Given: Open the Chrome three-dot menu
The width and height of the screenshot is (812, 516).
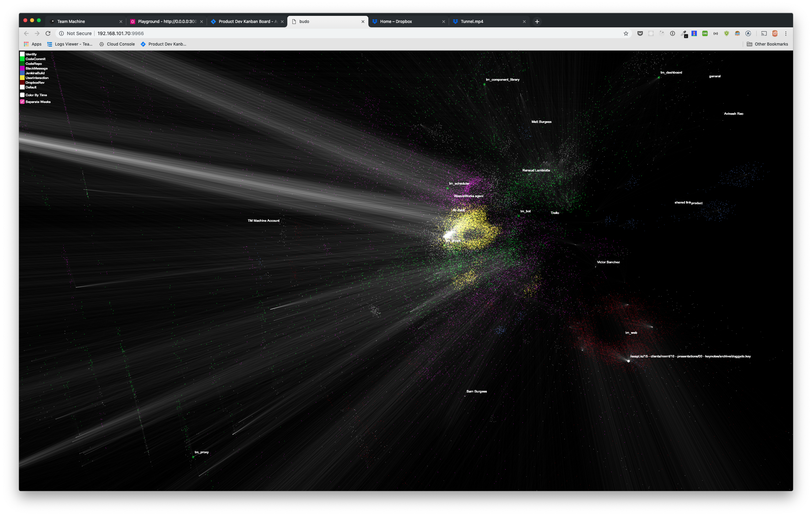Looking at the screenshot, I should point(786,33).
